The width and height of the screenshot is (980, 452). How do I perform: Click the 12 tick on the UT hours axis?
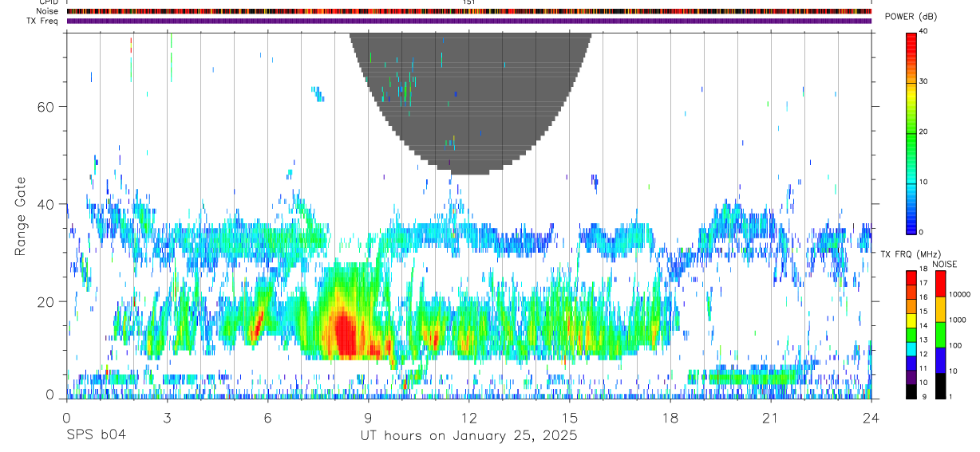click(469, 419)
